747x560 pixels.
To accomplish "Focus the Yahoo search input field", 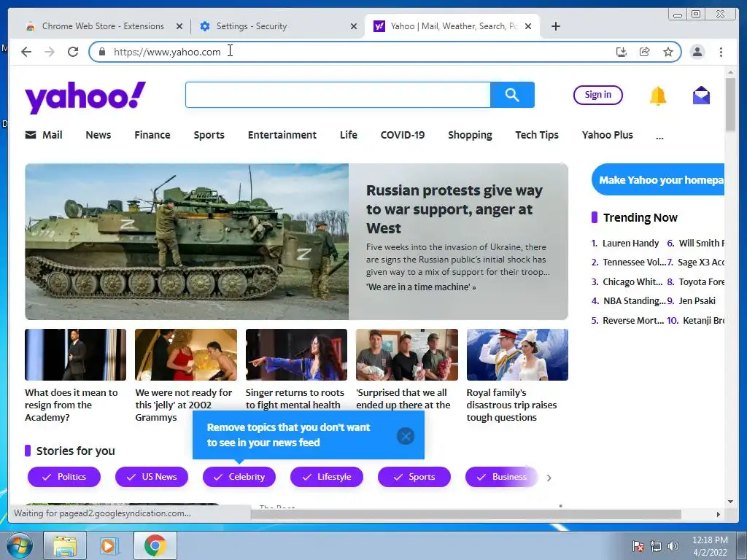I will coord(338,95).
